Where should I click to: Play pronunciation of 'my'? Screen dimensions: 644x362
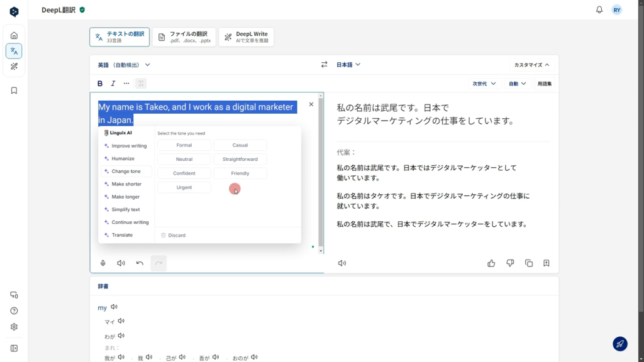click(x=114, y=307)
